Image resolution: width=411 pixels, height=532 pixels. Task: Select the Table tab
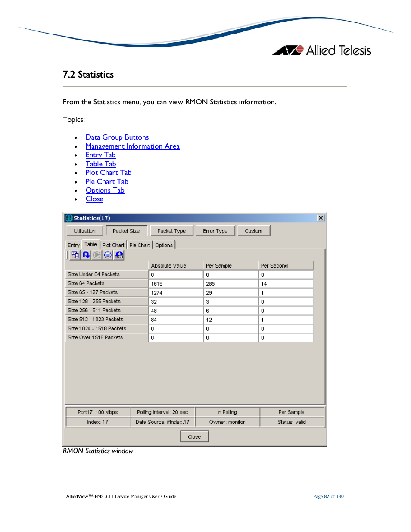click(x=90, y=244)
